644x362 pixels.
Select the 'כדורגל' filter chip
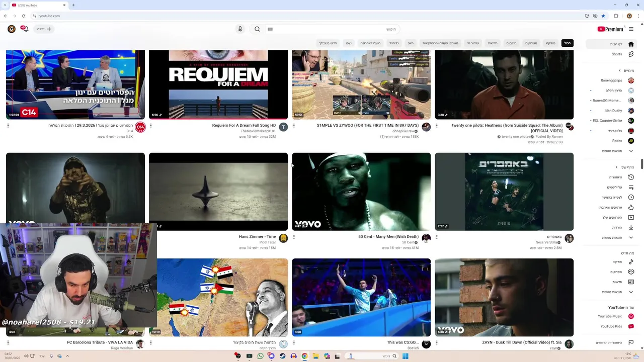[394, 43]
